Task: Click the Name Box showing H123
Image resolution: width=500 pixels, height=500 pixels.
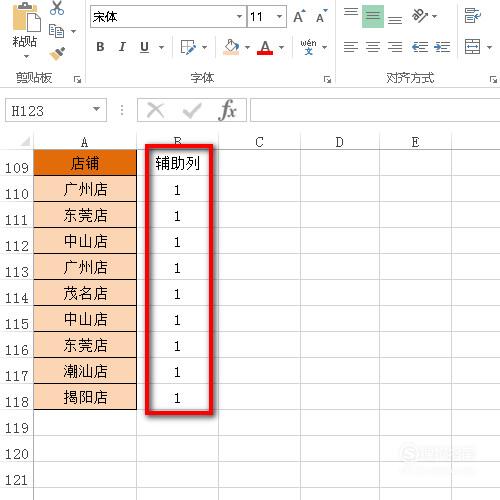Action: tap(47, 110)
